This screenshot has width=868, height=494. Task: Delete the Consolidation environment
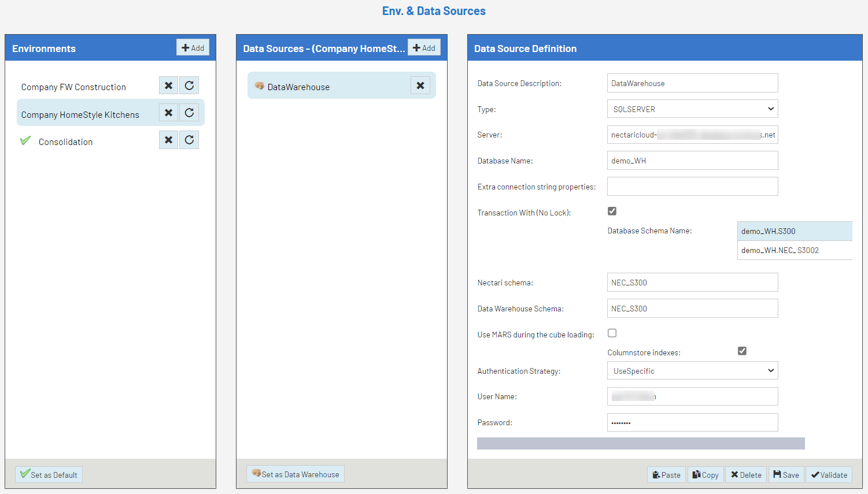(x=168, y=140)
